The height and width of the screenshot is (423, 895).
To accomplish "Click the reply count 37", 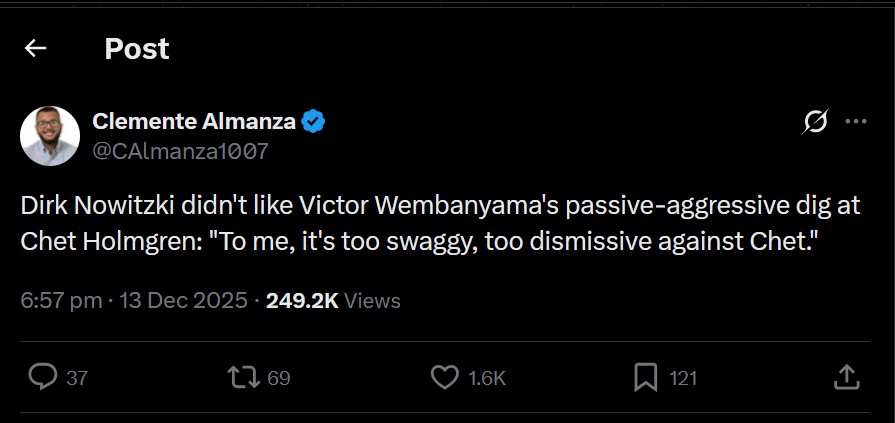I will click(77, 378).
